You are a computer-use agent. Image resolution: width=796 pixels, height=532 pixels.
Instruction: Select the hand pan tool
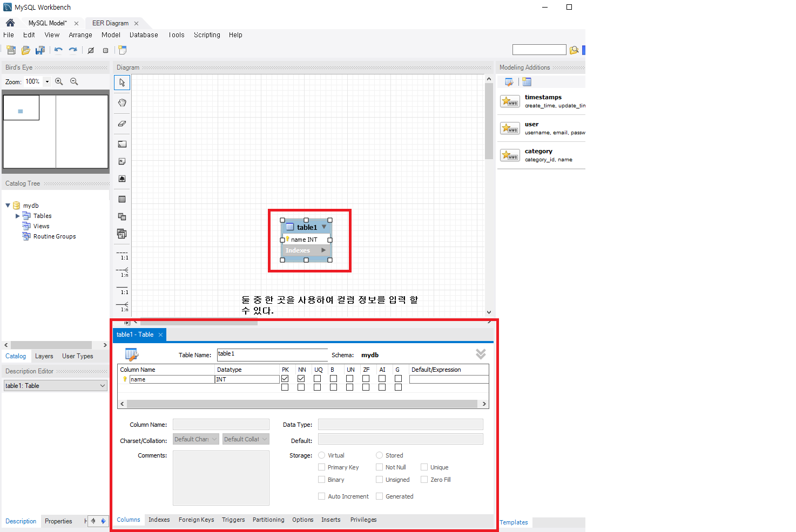coord(122,103)
